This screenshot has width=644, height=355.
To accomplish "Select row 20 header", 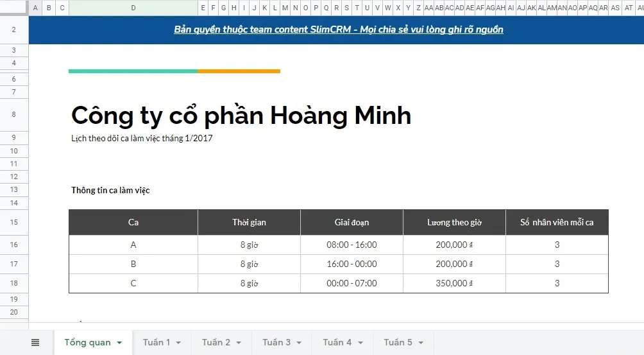I will [x=14, y=312].
